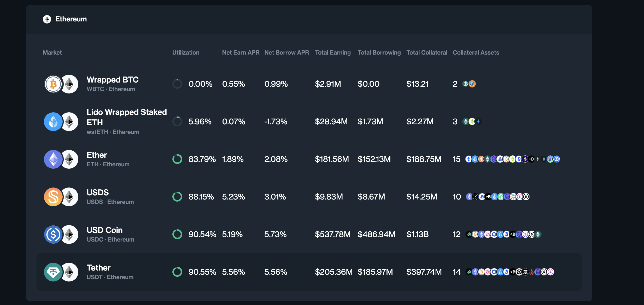The height and width of the screenshot is (305, 644).
Task: Select the Market column header
Action: (52, 52)
